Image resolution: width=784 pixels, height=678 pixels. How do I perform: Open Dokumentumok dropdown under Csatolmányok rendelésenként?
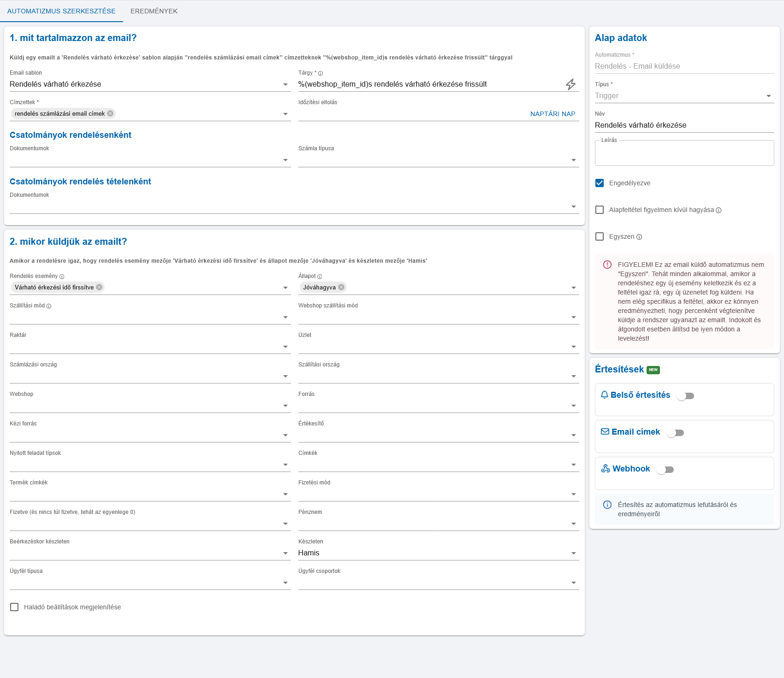(x=150, y=160)
